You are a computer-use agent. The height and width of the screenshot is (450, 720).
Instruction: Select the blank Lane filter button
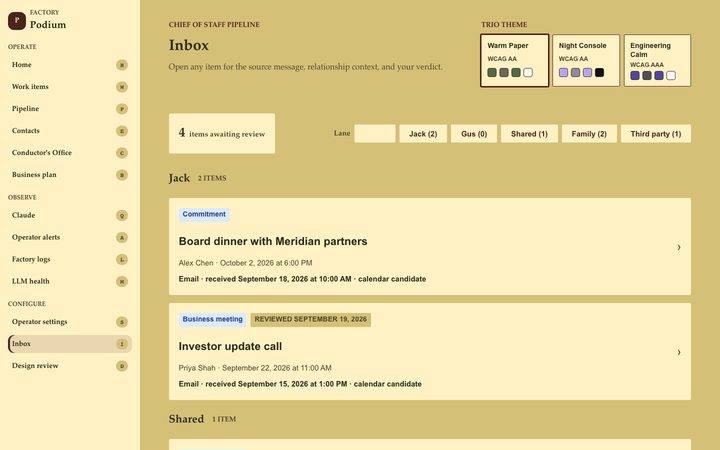click(375, 134)
